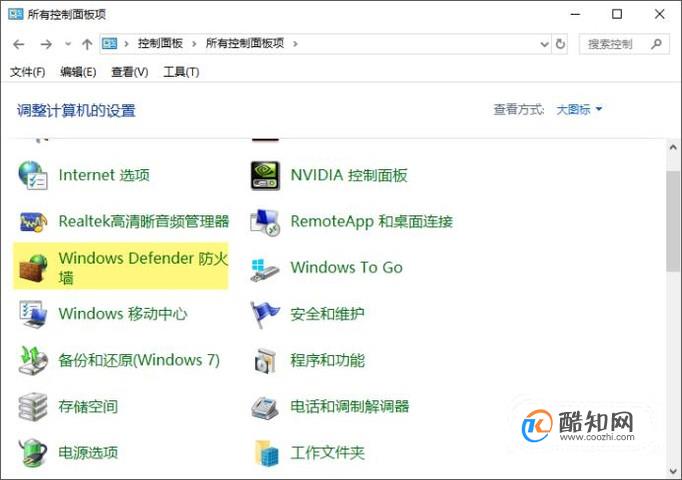Screen dimensions: 682x480
Task: Open the NVIDIA 控制面板 link
Action: pos(349,175)
